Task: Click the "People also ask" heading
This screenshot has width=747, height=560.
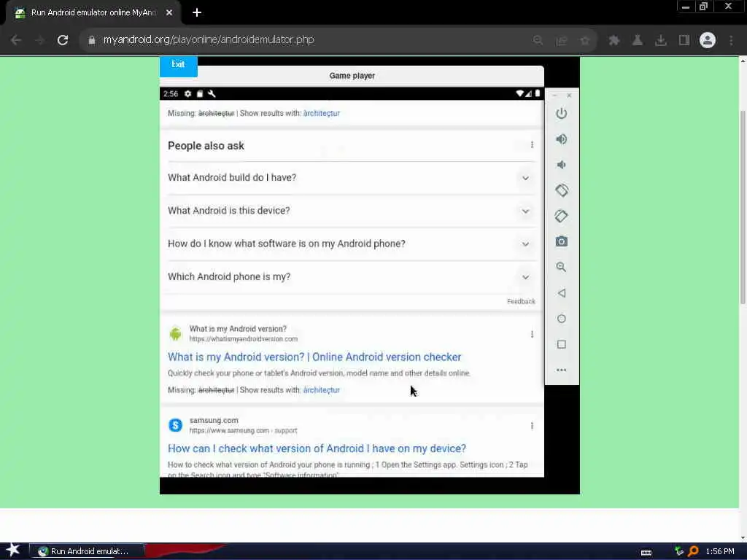Action: [206, 146]
